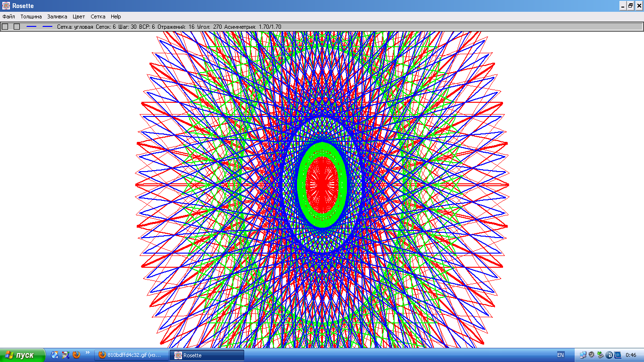Viewport: 644px width, 362px height.
Task: Open the Цвет menu
Action: [x=79, y=16]
